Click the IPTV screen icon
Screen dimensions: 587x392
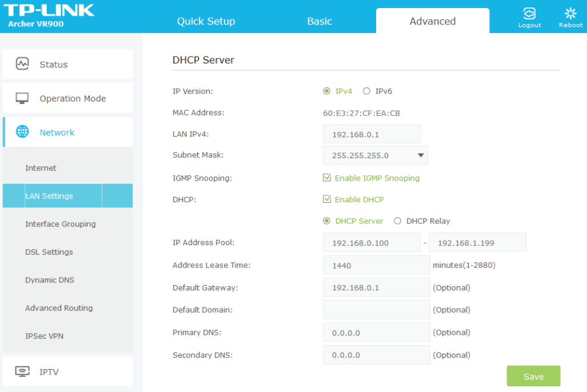click(x=22, y=371)
